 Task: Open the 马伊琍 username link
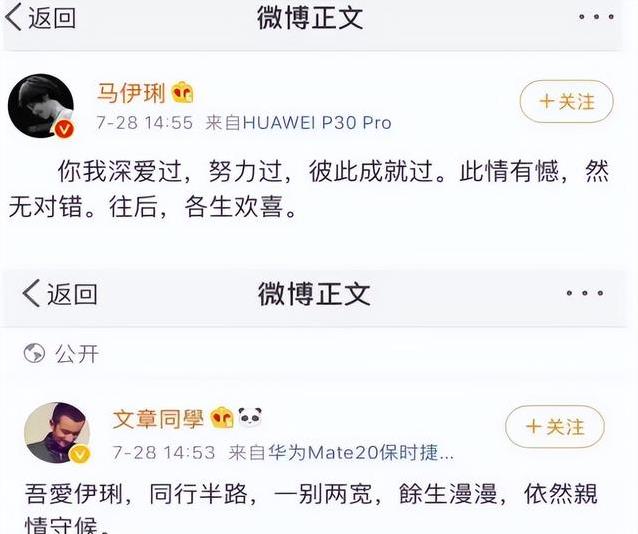[x=131, y=93]
